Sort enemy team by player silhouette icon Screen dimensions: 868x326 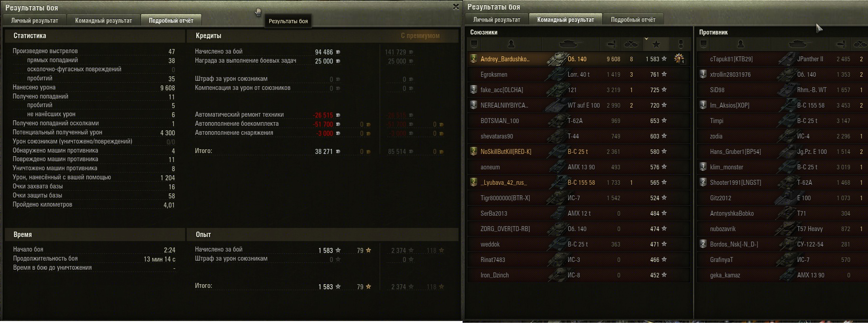741,44
